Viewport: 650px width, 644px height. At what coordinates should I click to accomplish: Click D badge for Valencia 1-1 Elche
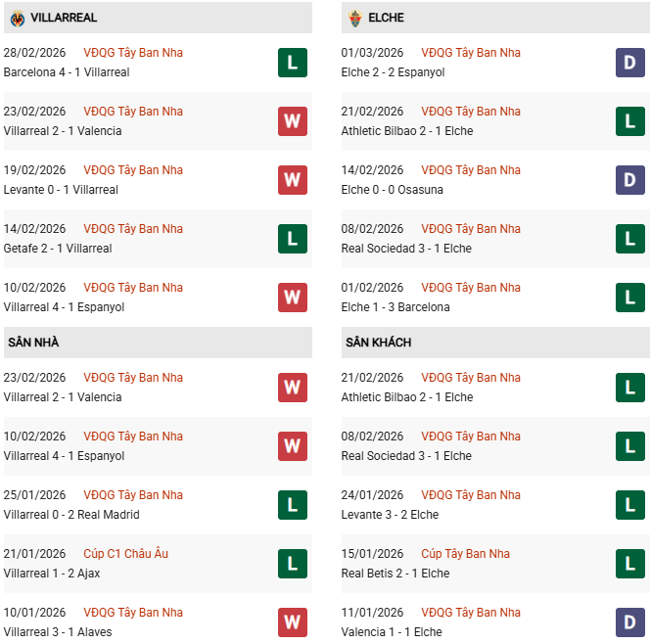[x=629, y=622]
